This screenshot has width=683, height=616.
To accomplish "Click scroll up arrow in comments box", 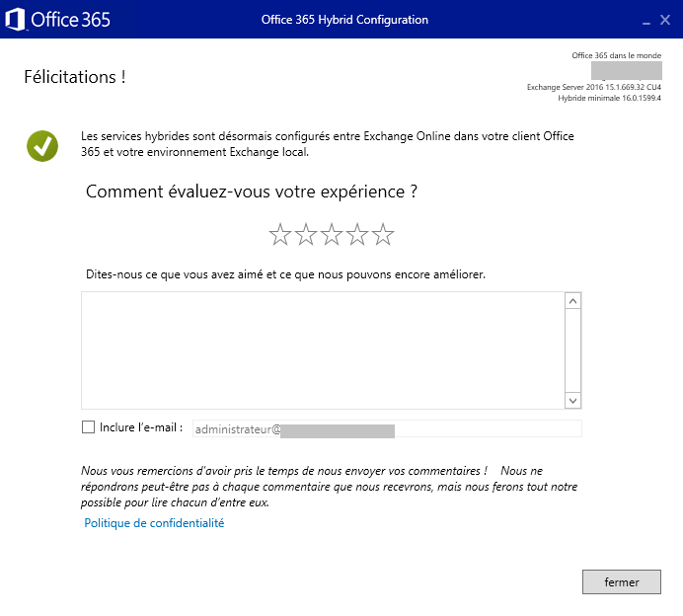I will point(573,301).
